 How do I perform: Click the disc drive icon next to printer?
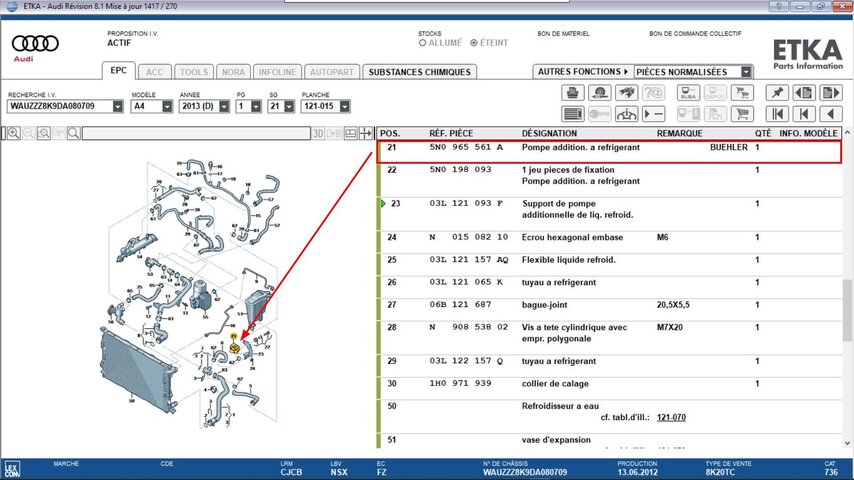(x=600, y=93)
